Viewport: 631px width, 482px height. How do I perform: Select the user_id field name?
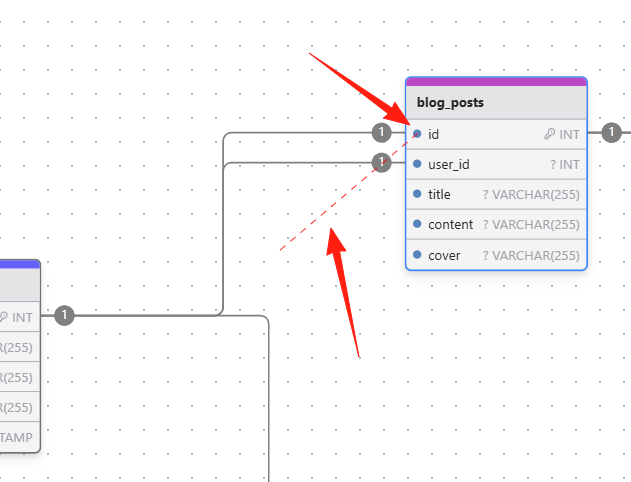(x=449, y=165)
